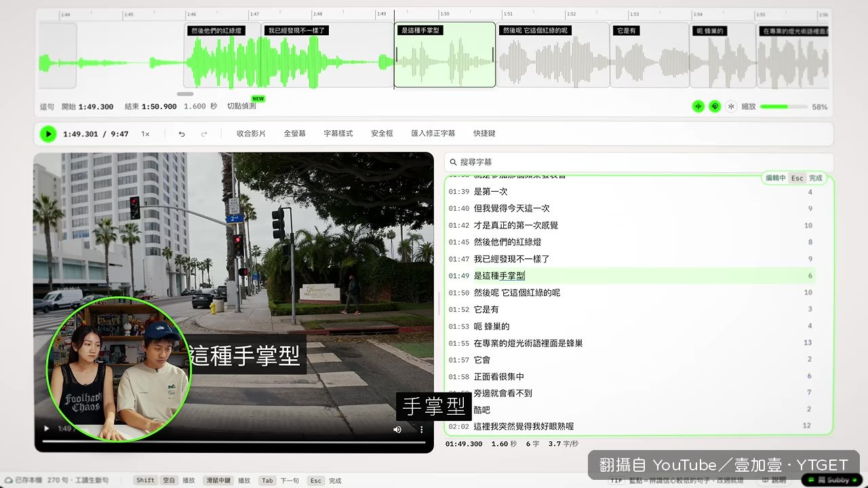
Task: Click the undo arrow icon
Action: 182,134
